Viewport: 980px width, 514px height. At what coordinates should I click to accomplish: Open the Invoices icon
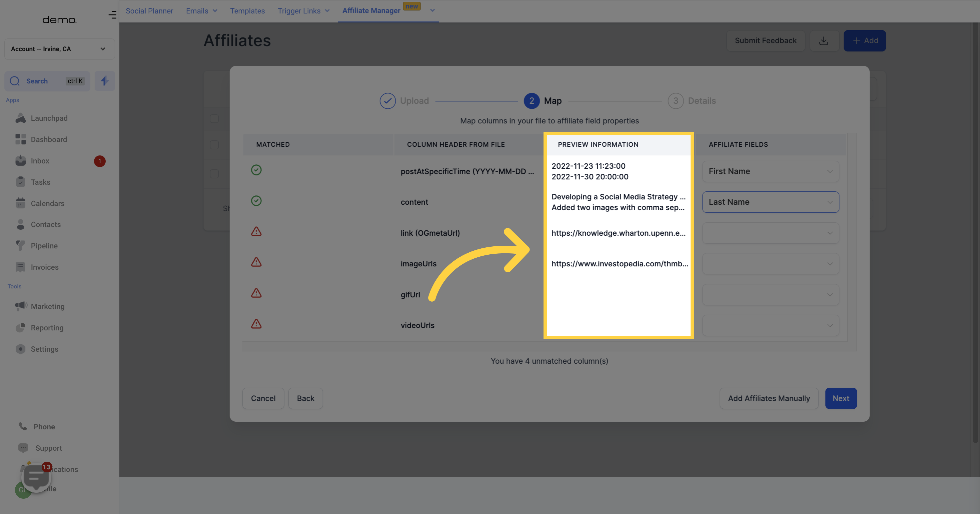(x=21, y=267)
